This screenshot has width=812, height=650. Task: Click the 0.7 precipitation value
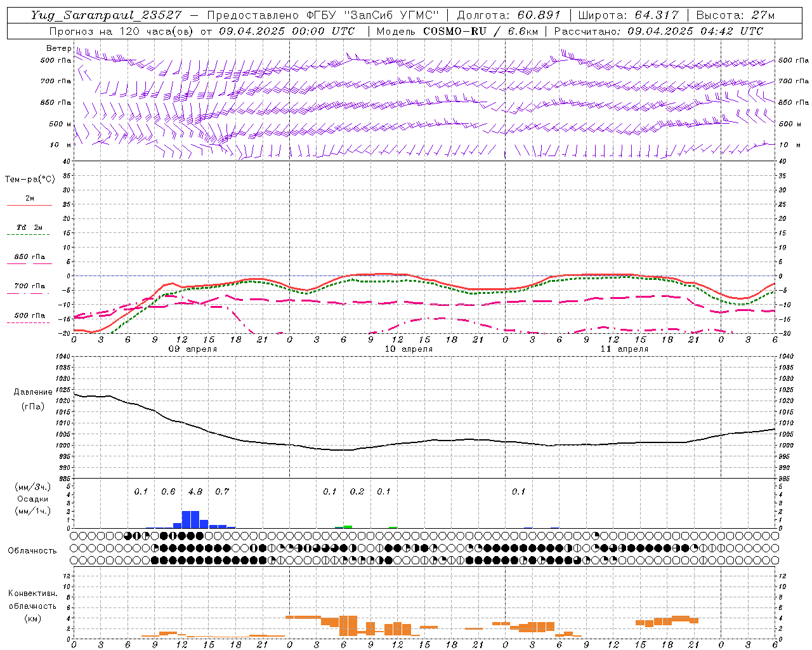(x=222, y=492)
